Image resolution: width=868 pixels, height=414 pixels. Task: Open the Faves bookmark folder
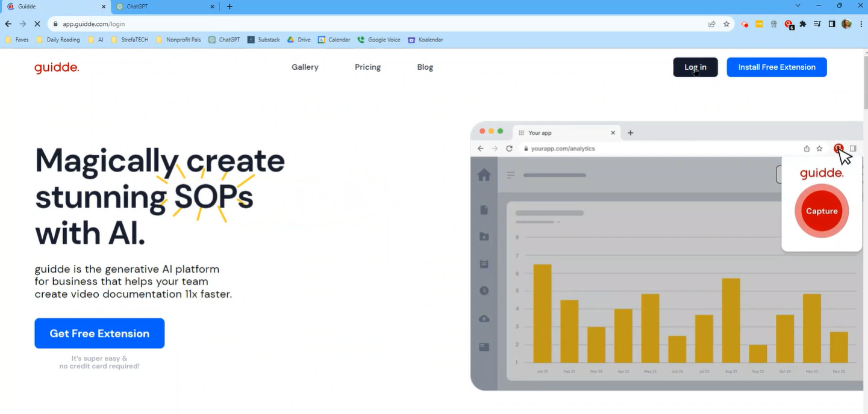[x=17, y=40]
